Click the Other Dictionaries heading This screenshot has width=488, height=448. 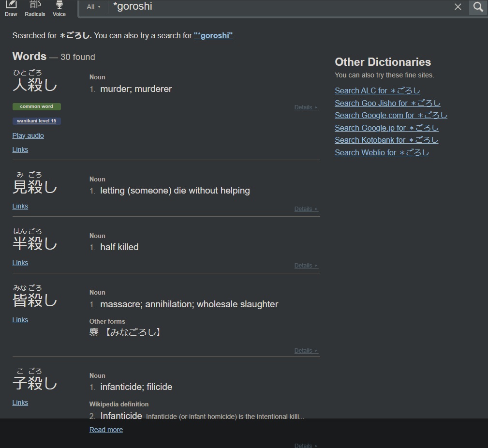[383, 62]
